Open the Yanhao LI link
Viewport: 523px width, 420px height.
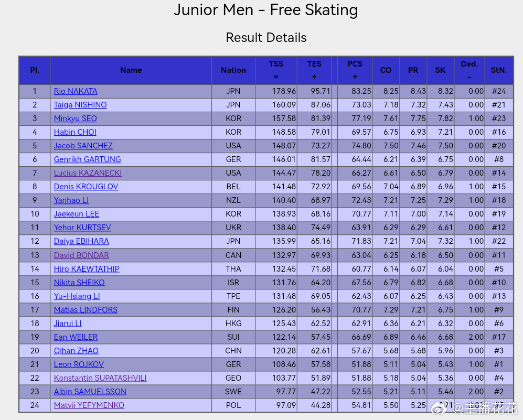(x=71, y=200)
